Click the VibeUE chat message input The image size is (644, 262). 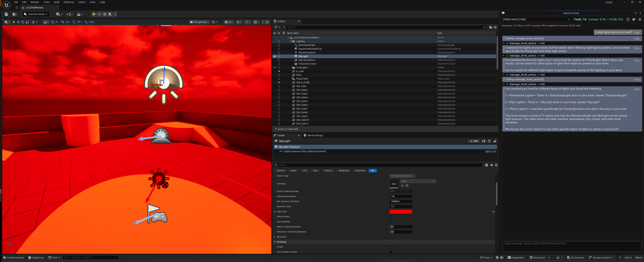pyautogui.click(x=572, y=246)
